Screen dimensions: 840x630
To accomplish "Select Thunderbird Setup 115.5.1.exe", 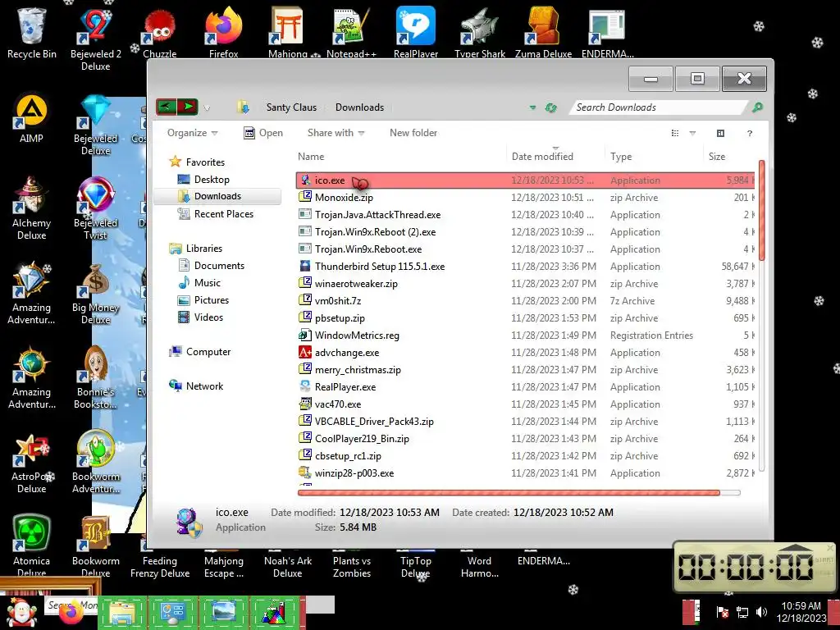I will click(525, 267).
